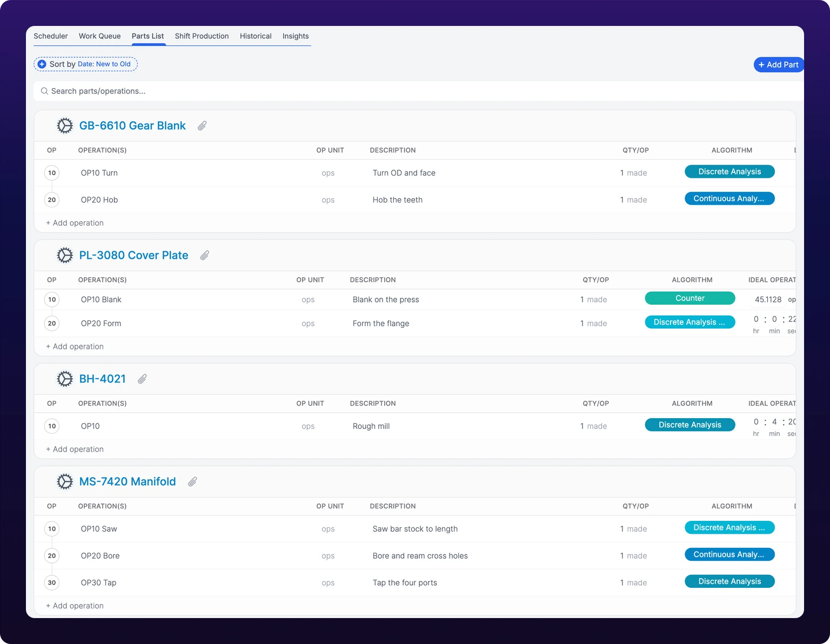Open the MS-7420 Manifold part link
Viewport: 830px width, 644px height.
click(128, 482)
